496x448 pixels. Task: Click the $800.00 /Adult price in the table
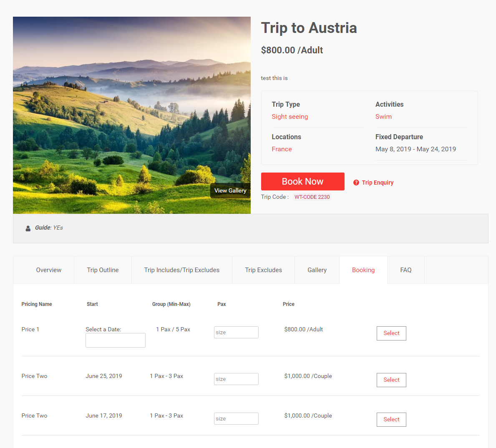(x=304, y=329)
